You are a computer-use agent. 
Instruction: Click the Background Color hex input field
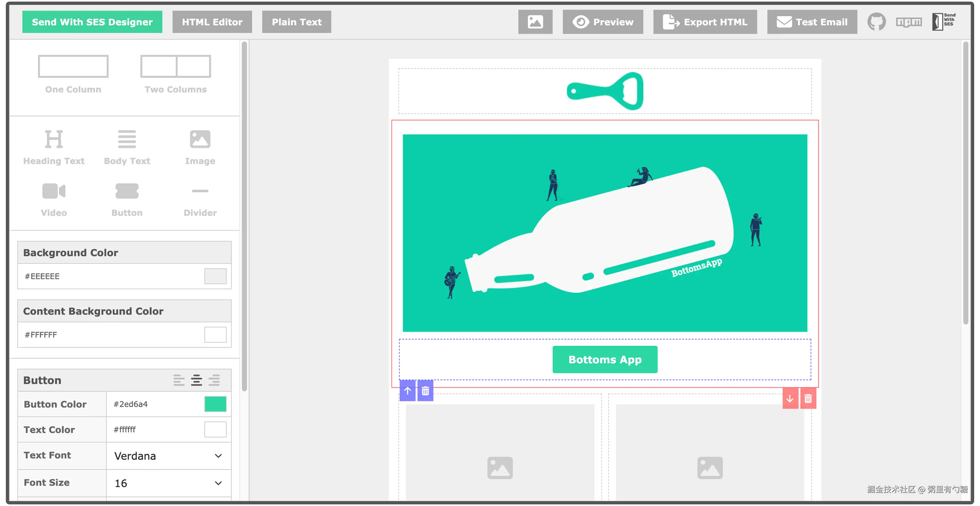coord(110,276)
